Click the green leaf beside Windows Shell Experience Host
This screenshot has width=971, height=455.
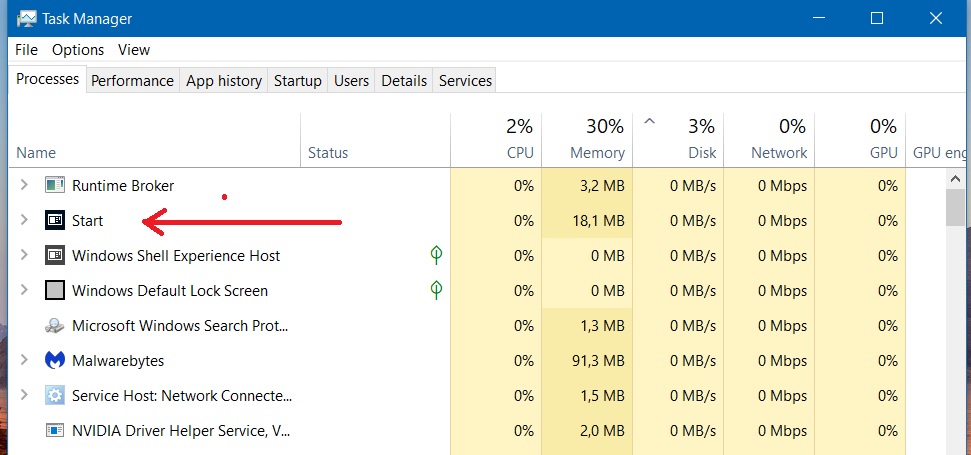[436, 254]
